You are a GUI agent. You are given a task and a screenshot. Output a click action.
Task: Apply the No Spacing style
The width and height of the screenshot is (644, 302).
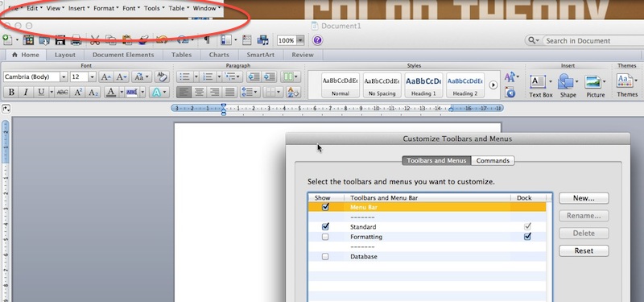(382, 85)
